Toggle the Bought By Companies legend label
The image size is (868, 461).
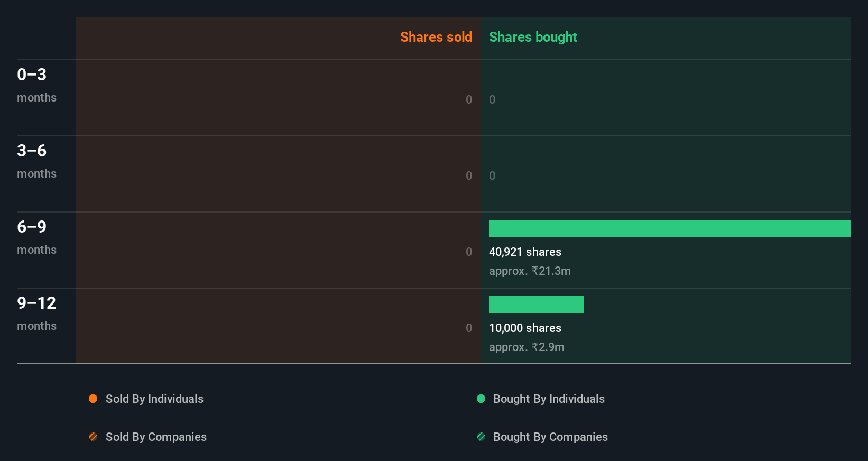tap(550, 437)
